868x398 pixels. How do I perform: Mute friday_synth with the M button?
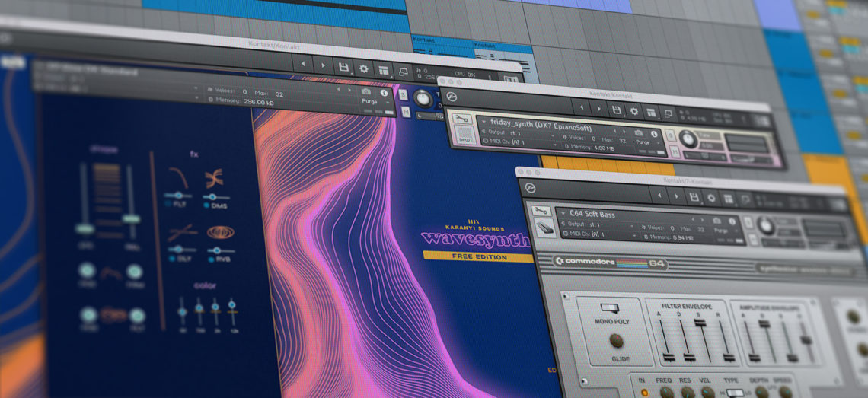tap(675, 152)
